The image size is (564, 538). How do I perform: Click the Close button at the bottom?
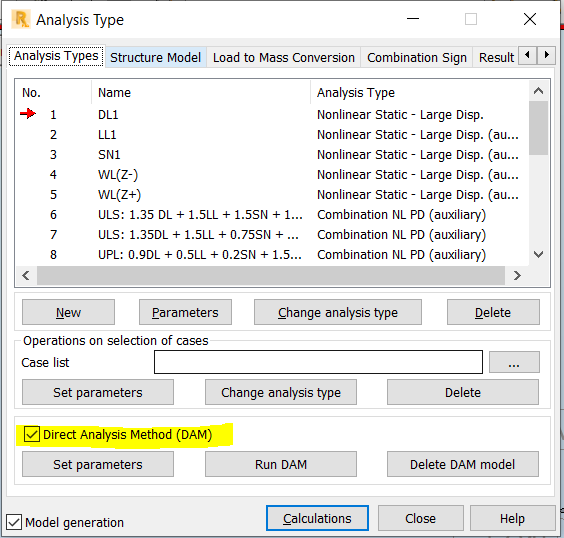click(x=420, y=518)
